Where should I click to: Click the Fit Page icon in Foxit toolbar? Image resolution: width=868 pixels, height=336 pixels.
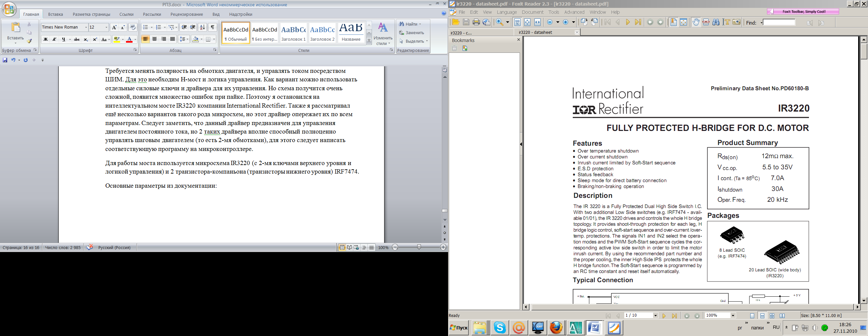(527, 22)
